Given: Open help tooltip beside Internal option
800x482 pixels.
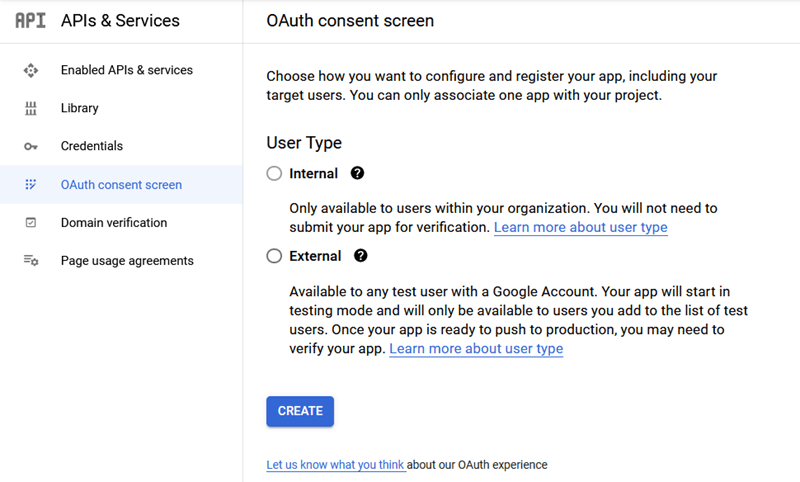Looking at the screenshot, I should coord(357,173).
